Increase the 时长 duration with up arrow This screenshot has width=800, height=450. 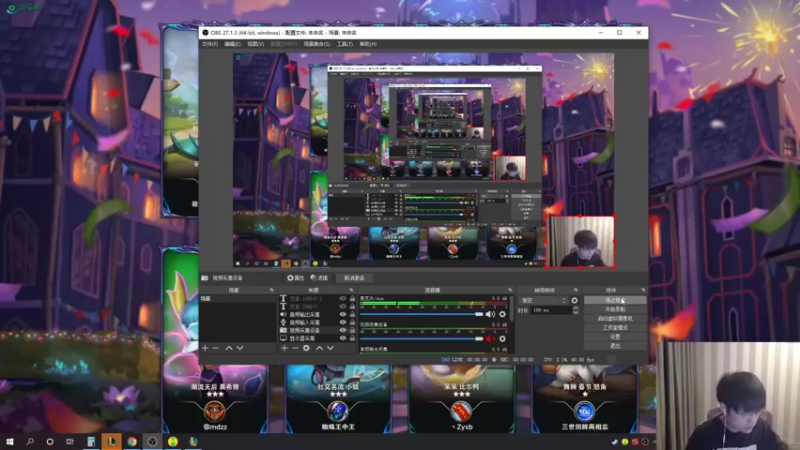click(x=576, y=308)
